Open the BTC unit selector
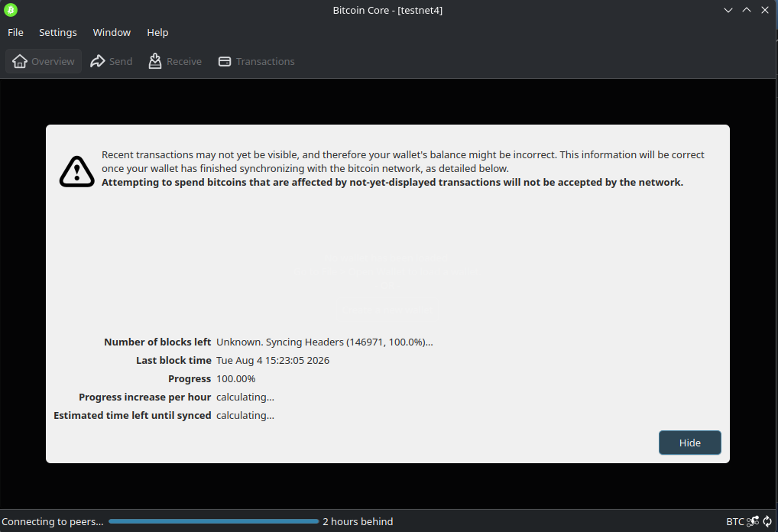Viewport: 778px width, 532px height. coord(735,521)
